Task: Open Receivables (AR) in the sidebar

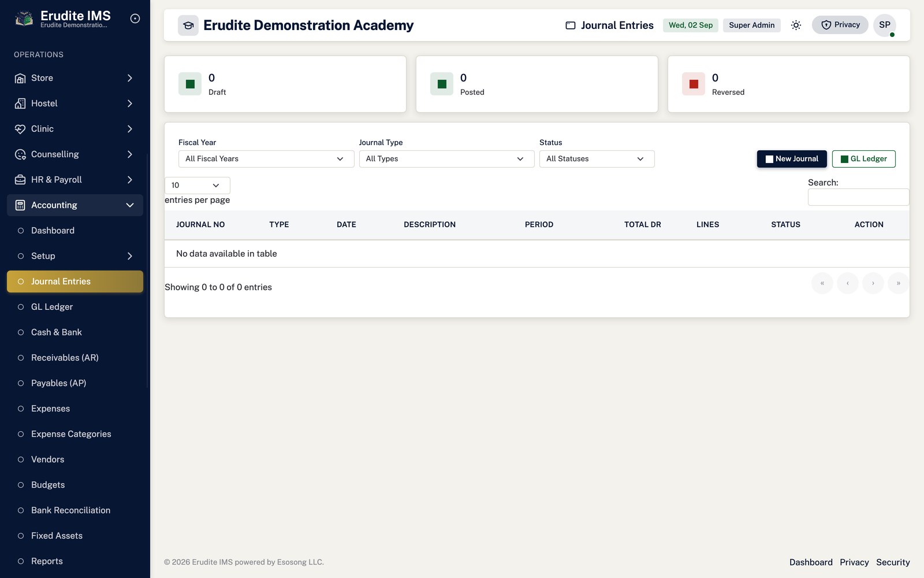Action: 75,358
